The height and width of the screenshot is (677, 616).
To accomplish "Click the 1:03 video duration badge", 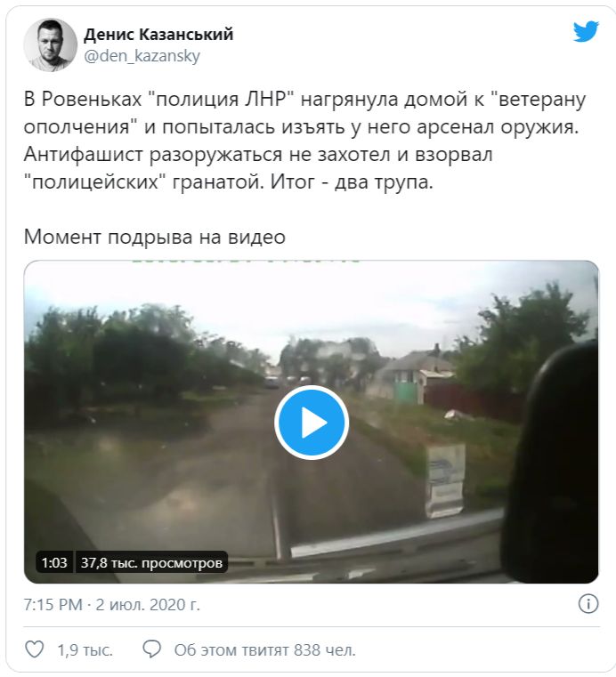I will 54,562.
